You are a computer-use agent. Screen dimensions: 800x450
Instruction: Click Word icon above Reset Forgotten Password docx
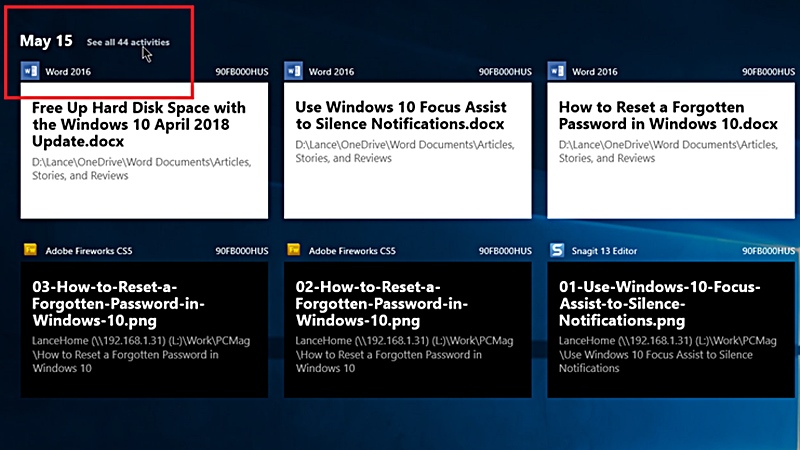[x=557, y=72]
